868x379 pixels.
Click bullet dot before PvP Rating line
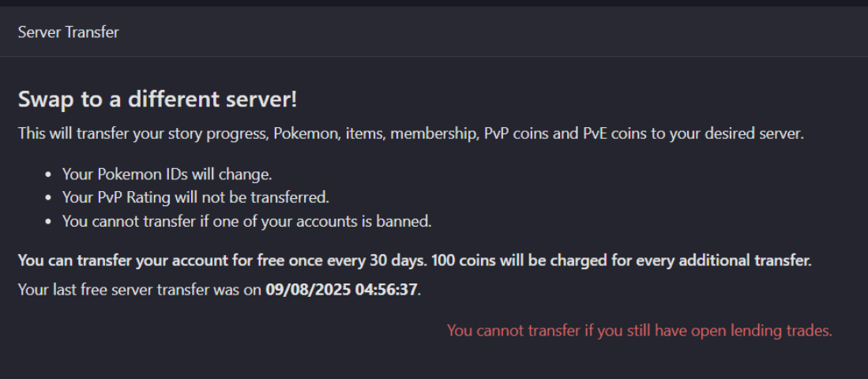coord(49,198)
